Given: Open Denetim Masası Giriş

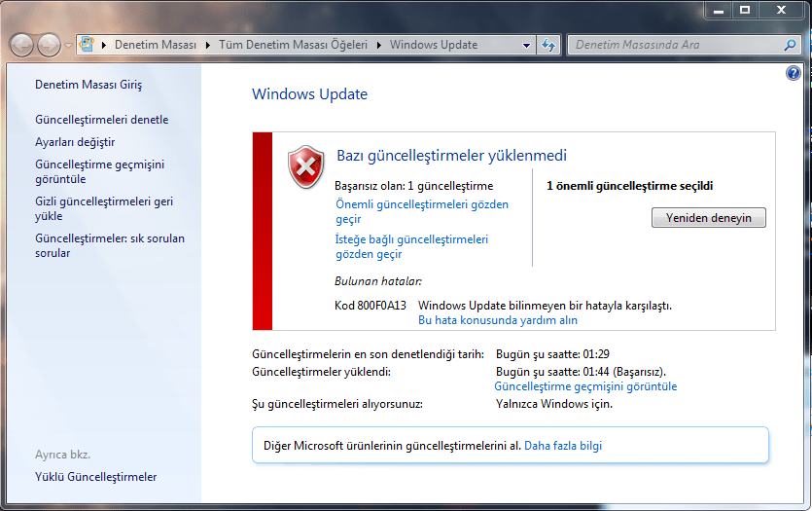Looking at the screenshot, I should coord(88,85).
